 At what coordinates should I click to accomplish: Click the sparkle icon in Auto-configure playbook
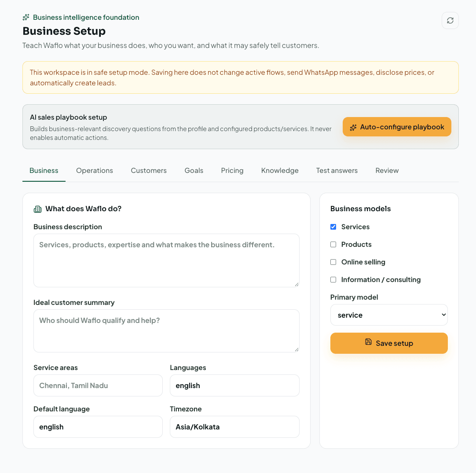(x=353, y=127)
